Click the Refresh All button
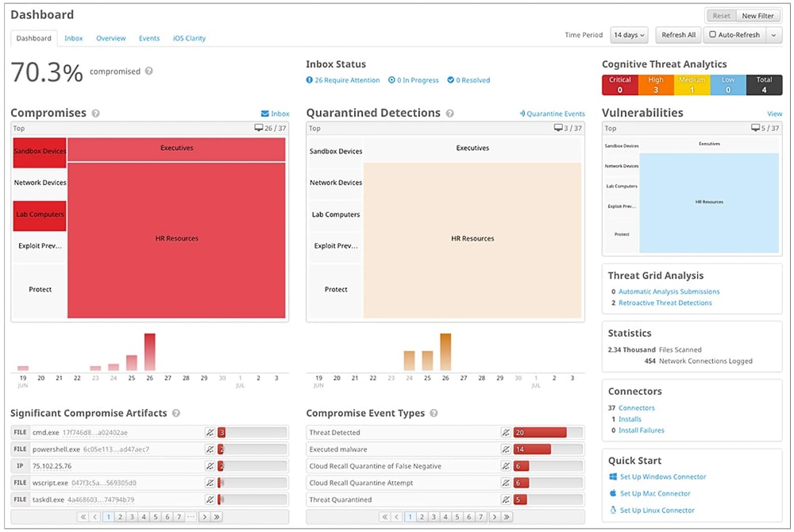Image resolution: width=794 pixels, height=532 pixels. tap(679, 34)
